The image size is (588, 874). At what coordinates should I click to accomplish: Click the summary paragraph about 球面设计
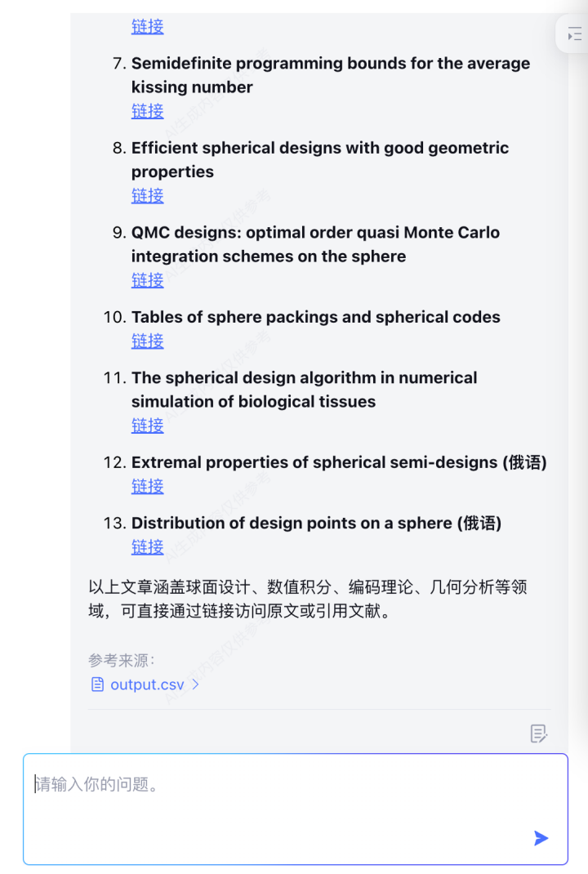(x=308, y=599)
